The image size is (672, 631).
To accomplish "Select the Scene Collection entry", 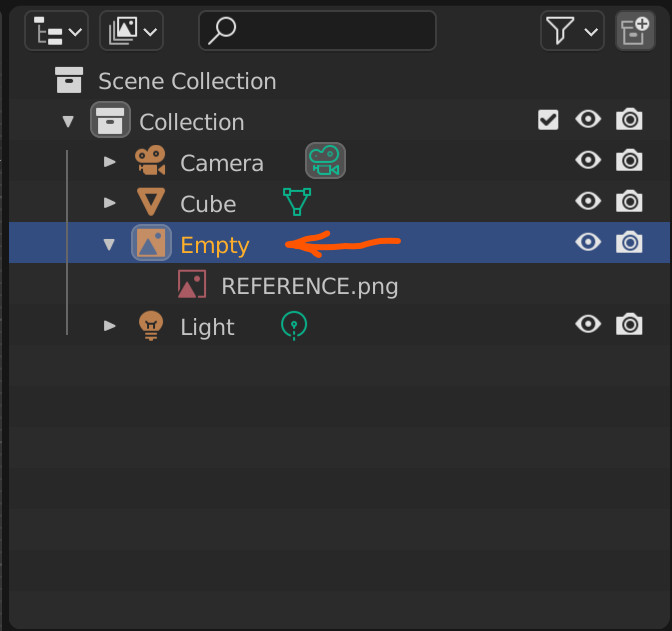I will click(187, 81).
